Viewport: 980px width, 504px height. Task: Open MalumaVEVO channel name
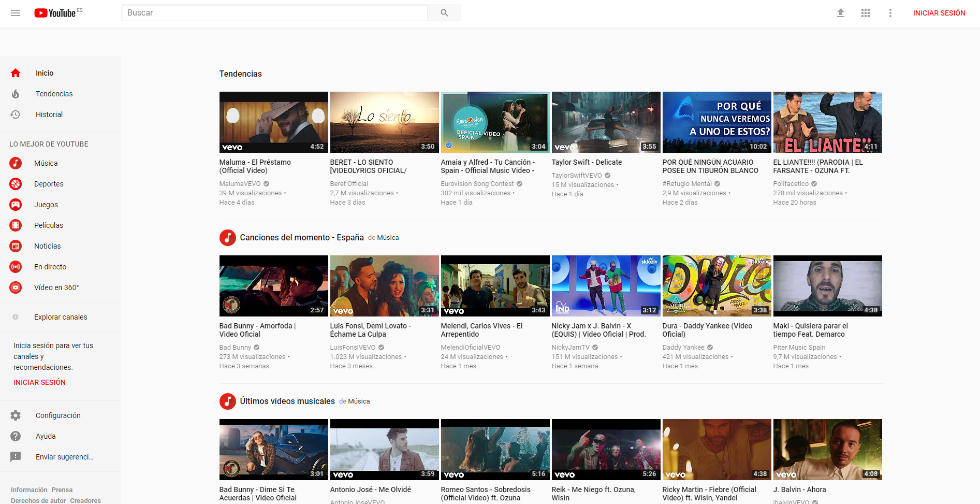tap(240, 184)
